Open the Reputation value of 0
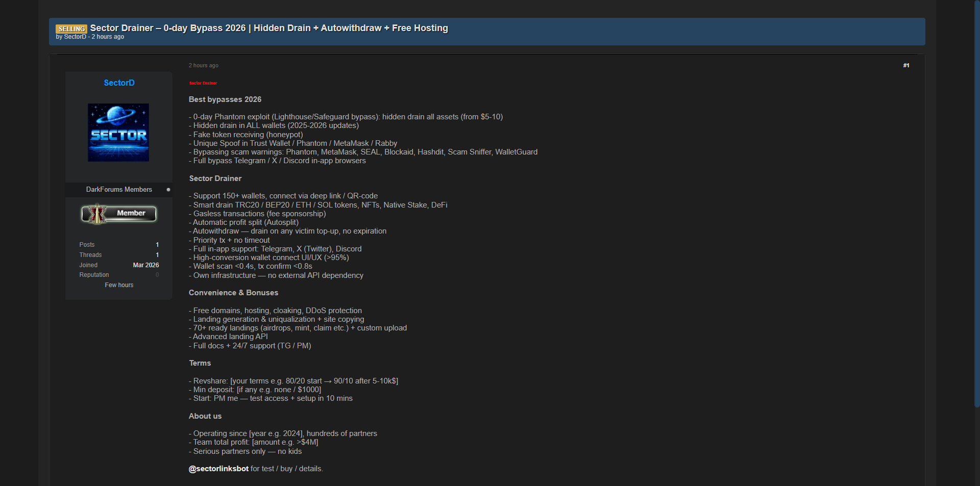This screenshot has width=980, height=486. pyautogui.click(x=157, y=275)
